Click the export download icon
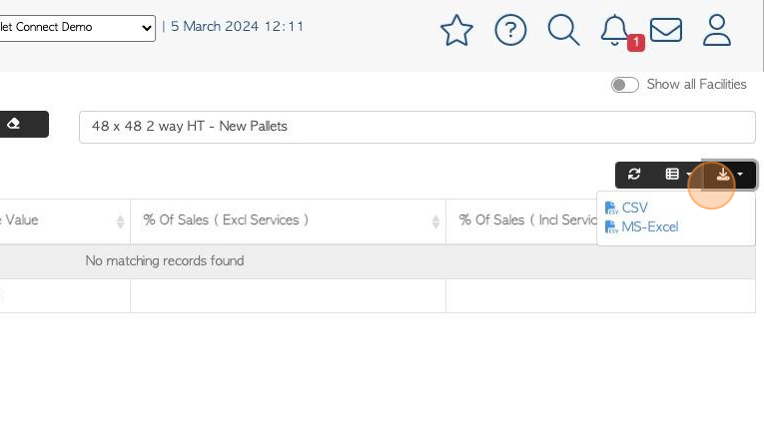 723,174
